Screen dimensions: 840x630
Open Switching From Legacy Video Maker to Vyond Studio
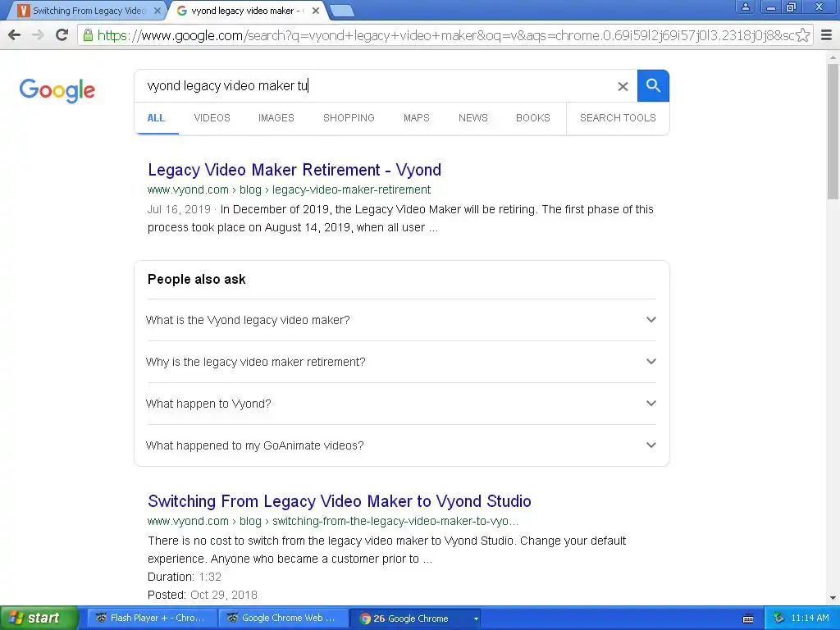tap(340, 501)
